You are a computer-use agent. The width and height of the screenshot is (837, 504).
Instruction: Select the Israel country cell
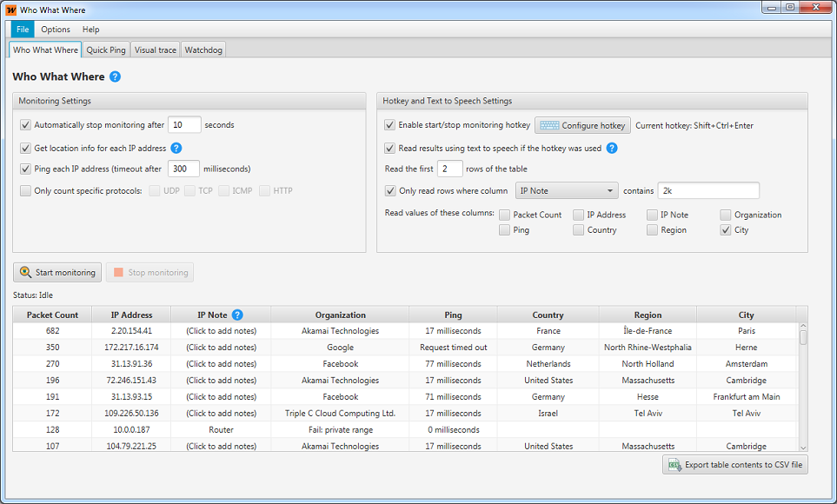coord(548,414)
